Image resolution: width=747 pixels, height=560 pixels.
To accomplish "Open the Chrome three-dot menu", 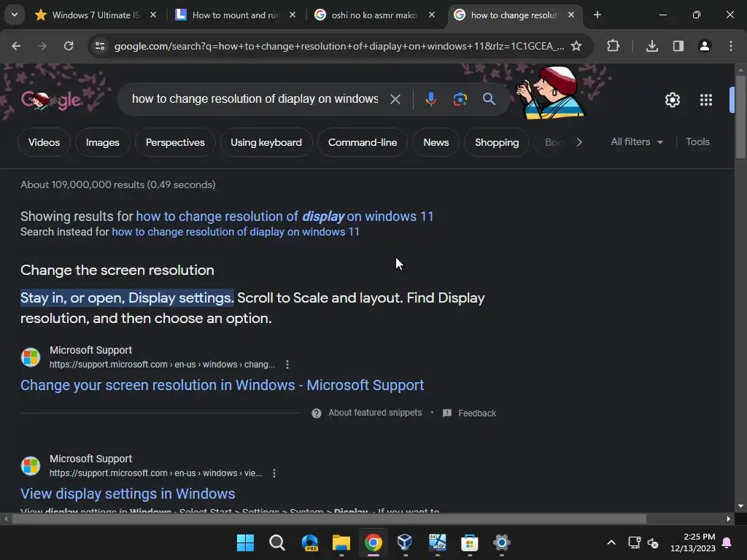I will pos(731,46).
